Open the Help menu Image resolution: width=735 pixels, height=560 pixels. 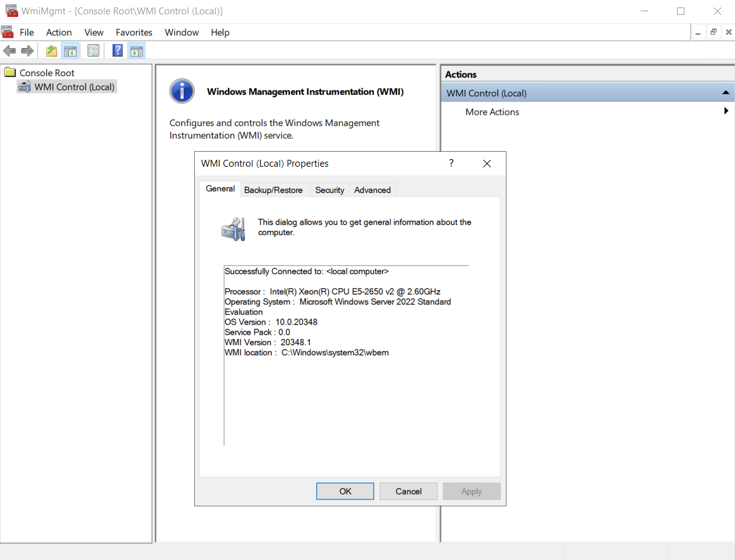[x=220, y=32]
